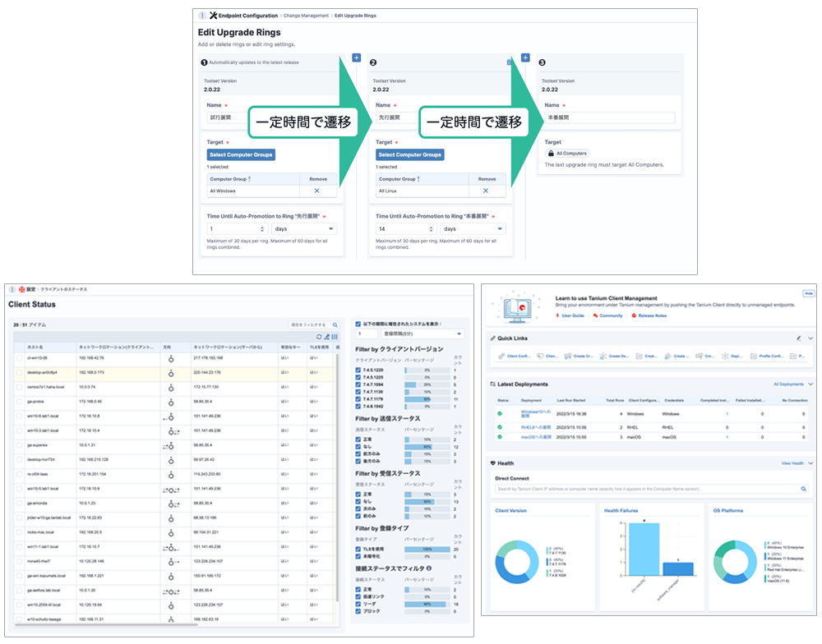Open the days dropdown in ring 1
This screenshot has height=644, width=822.
pyautogui.click(x=304, y=229)
